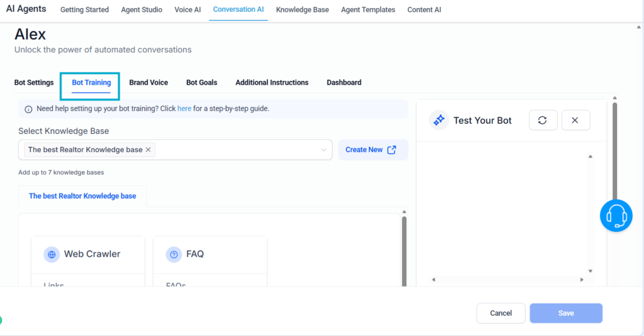
Task: Follow the 'here' step-by-step guide link
Action: (x=184, y=109)
